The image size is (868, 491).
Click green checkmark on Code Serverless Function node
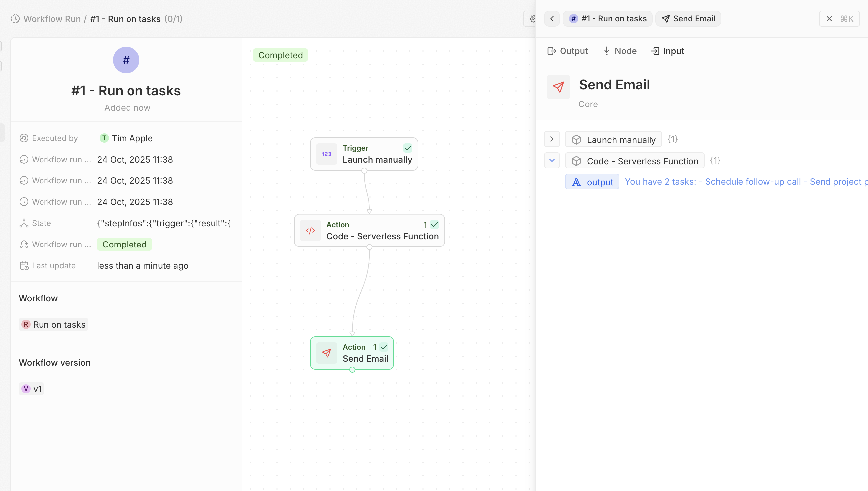coord(434,225)
